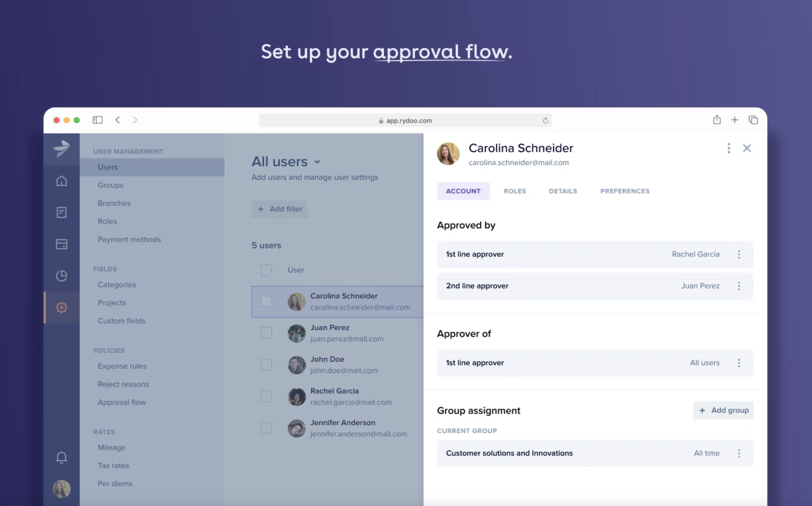Open Approval flow in the Policies menu
Viewport: 812px width, 506px height.
[x=122, y=402]
